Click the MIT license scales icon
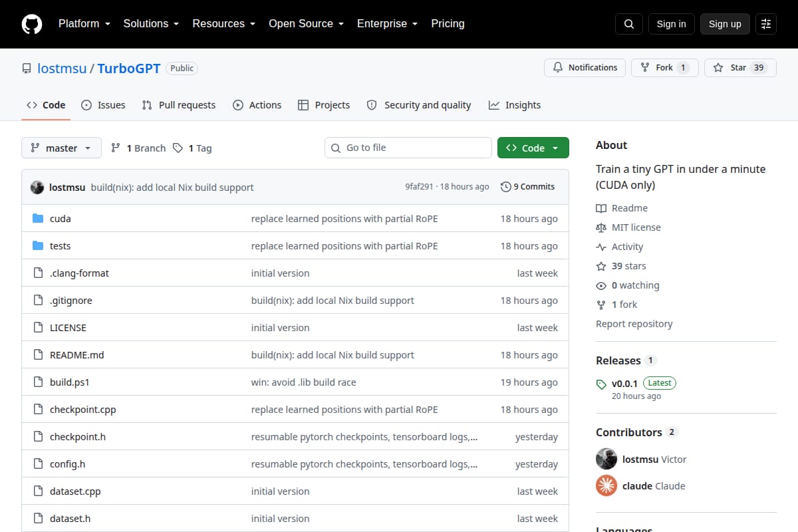This screenshot has width=798, height=532. [x=601, y=227]
